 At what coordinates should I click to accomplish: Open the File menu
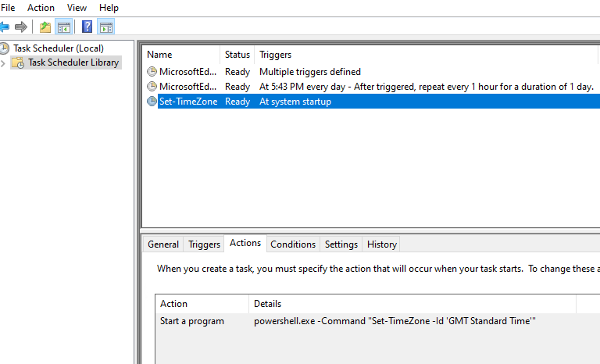(x=8, y=8)
